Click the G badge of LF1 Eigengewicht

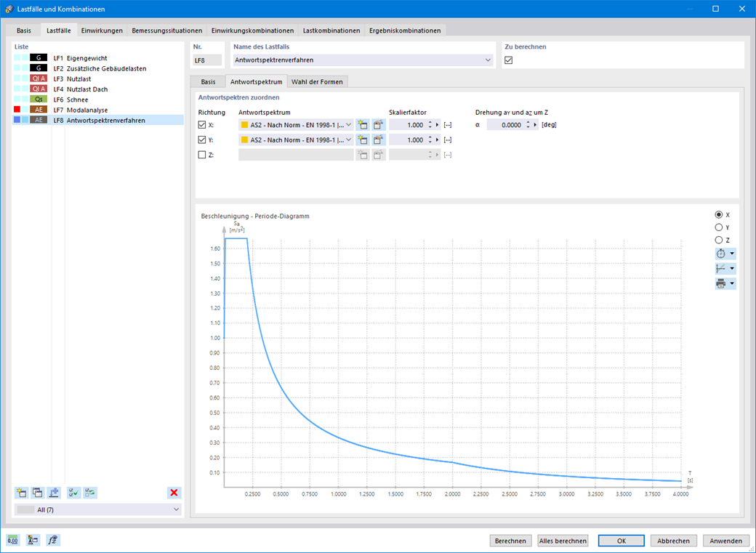39,58
